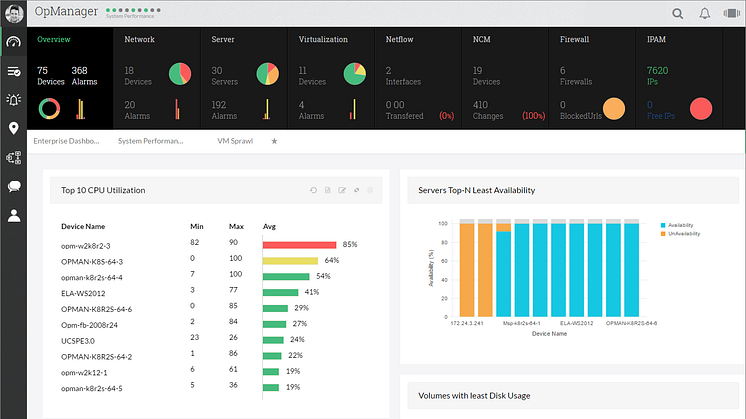Click the Virtualization pie chart

[x=354, y=74]
